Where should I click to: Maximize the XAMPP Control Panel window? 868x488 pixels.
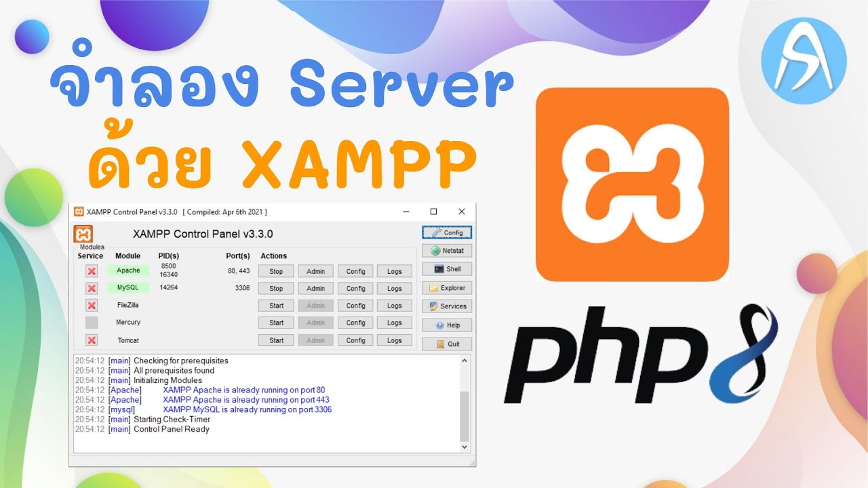point(434,211)
